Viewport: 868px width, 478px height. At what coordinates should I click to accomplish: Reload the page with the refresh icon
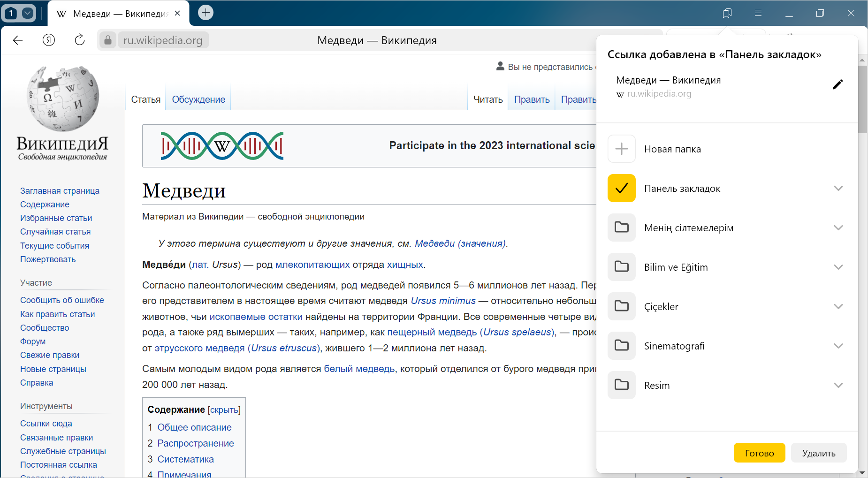click(x=80, y=40)
